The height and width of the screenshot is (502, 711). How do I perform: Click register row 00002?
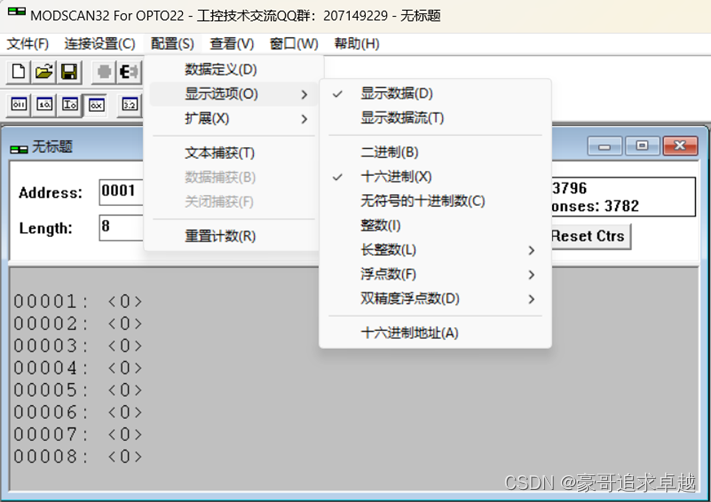pyautogui.click(x=78, y=323)
